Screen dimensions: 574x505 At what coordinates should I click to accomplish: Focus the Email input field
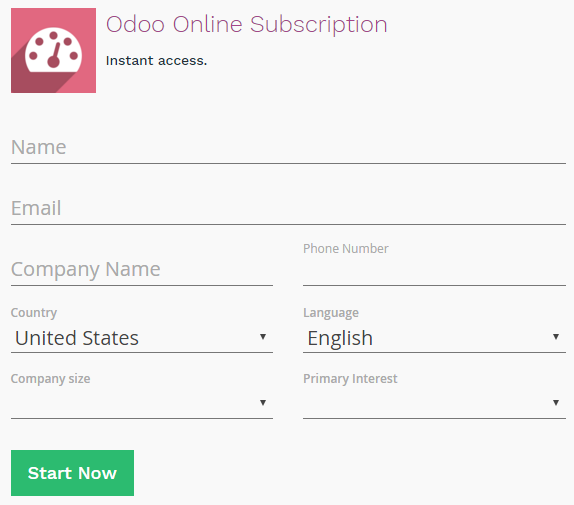click(x=288, y=209)
